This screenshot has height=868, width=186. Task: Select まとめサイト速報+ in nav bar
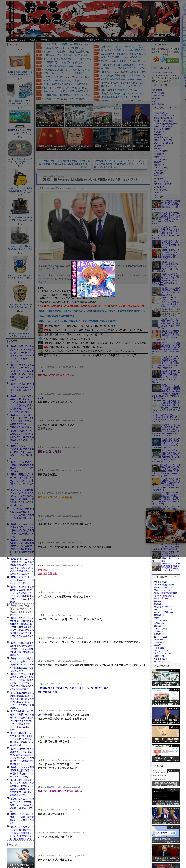133,40
